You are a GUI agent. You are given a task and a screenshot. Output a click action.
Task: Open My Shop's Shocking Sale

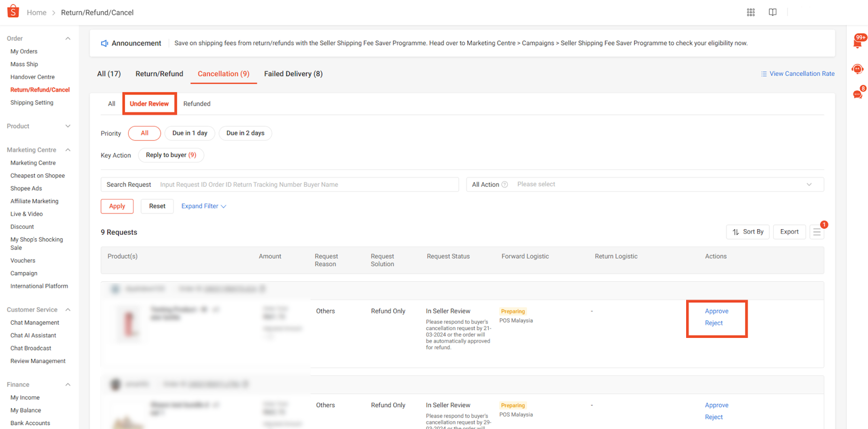click(x=36, y=244)
